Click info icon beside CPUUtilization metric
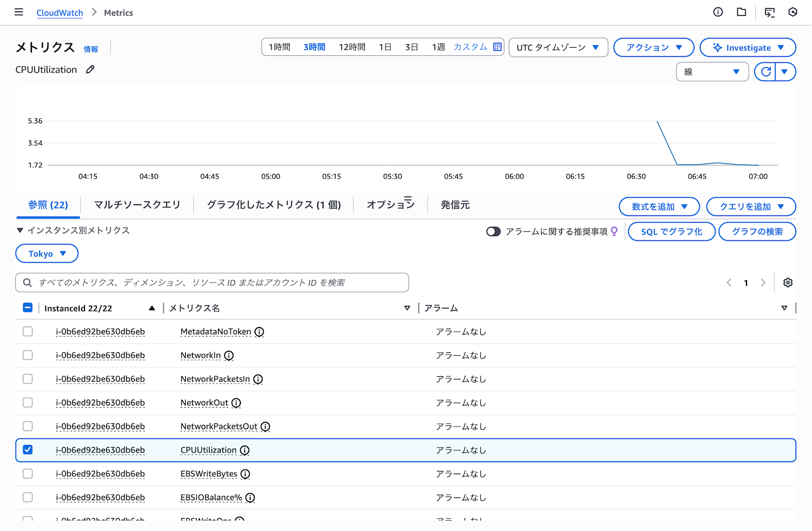This screenshot has width=812, height=531. click(x=245, y=450)
